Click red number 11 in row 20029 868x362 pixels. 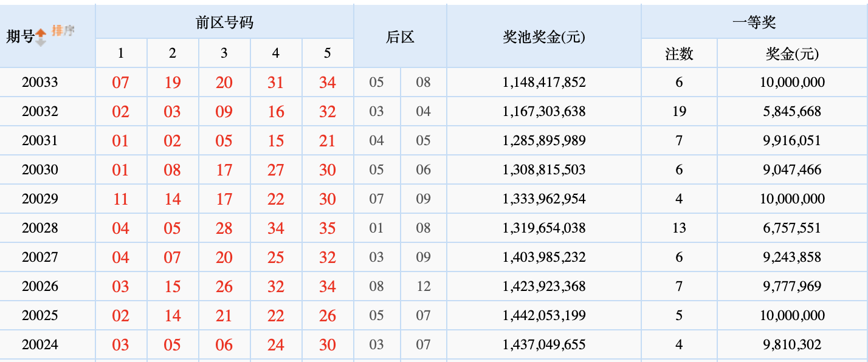tap(121, 199)
